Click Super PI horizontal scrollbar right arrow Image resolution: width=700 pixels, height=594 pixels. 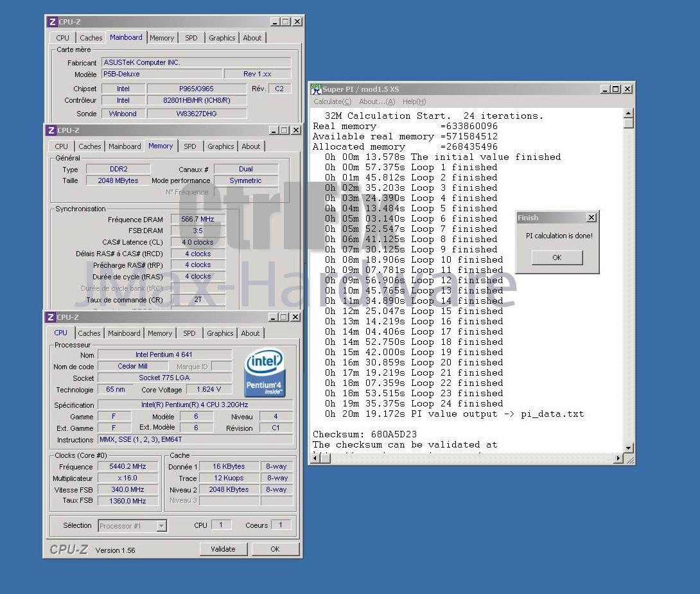click(618, 459)
